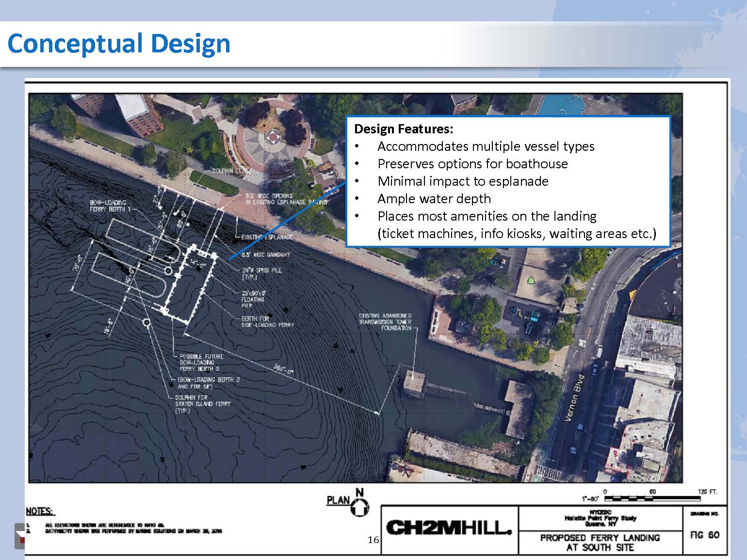Select 'Accommodates multiple vessel types' bullet
Image resolution: width=747 pixels, height=560 pixels.
tap(486, 146)
